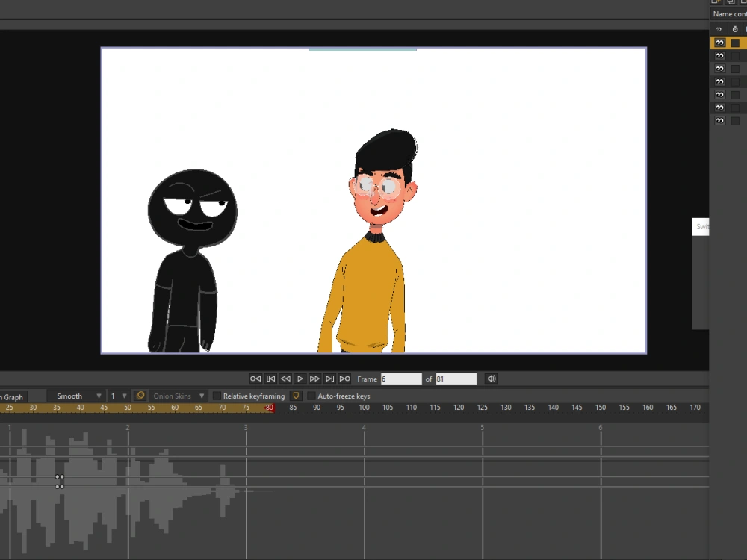Toggle the audio speaker icon
Viewport: 747px width, 560px height.
tap(492, 379)
